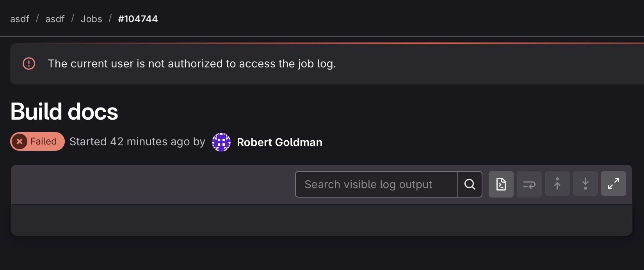The height and width of the screenshot is (270, 644).
Task: Open the first asdf breadcrumb link
Action: [20, 19]
